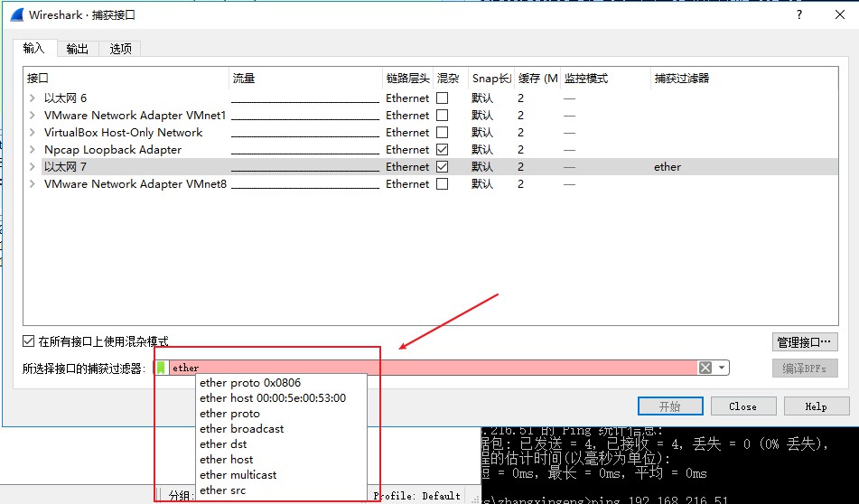This screenshot has width=859, height=504.
Task: Open the capture filter history dropdown arrow
Action: pyautogui.click(x=722, y=368)
